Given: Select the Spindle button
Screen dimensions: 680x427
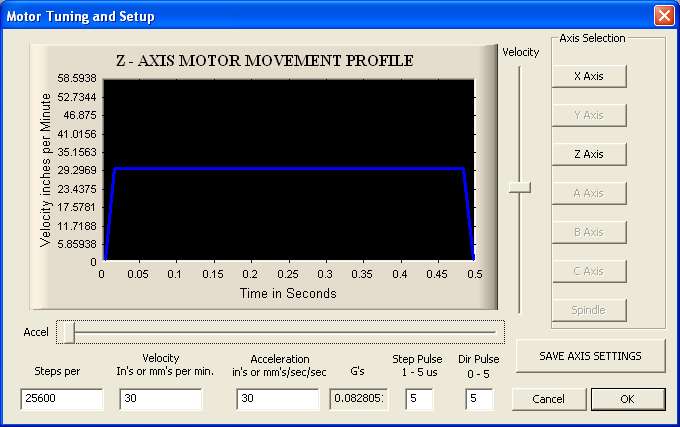Looking at the screenshot, I should pyautogui.click(x=589, y=310).
